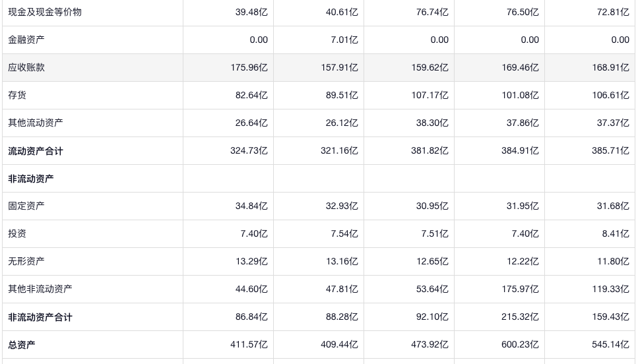Click the 存货 row label

click(17, 95)
